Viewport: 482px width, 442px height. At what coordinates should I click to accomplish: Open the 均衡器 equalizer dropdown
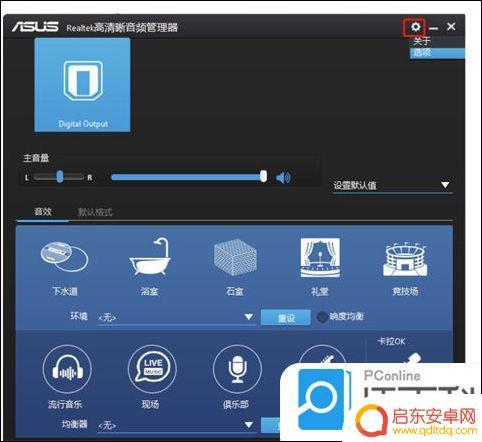pos(177,425)
